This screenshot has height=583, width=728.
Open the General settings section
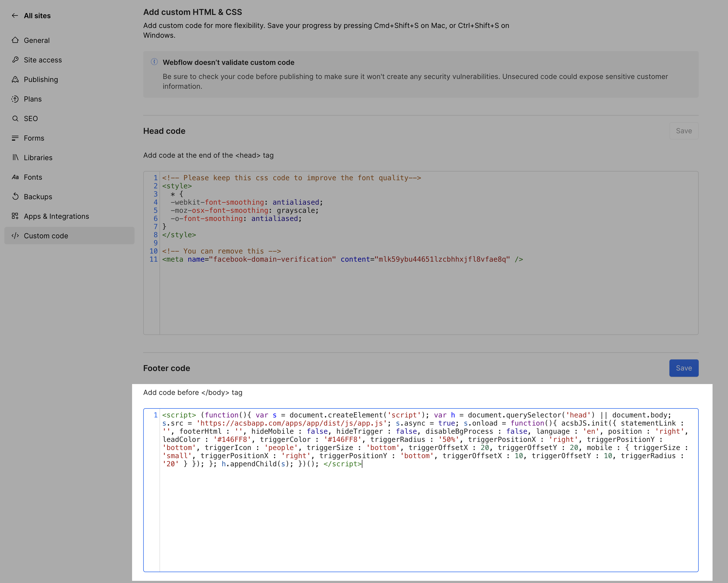69,40
